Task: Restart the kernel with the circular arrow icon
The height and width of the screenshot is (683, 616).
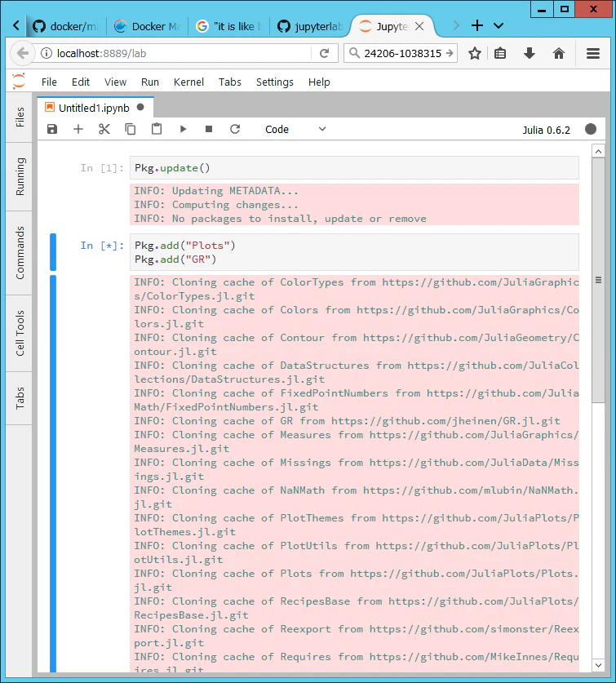Action: [235, 129]
